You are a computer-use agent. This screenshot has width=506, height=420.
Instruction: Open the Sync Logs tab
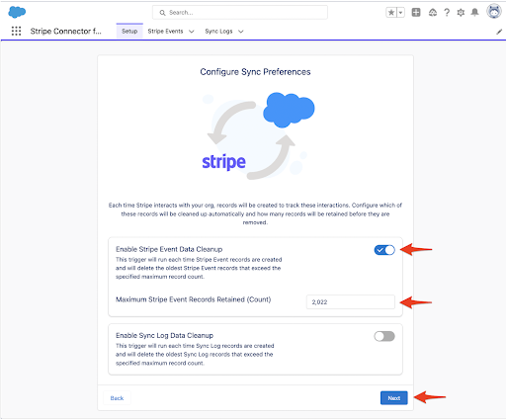tap(218, 31)
